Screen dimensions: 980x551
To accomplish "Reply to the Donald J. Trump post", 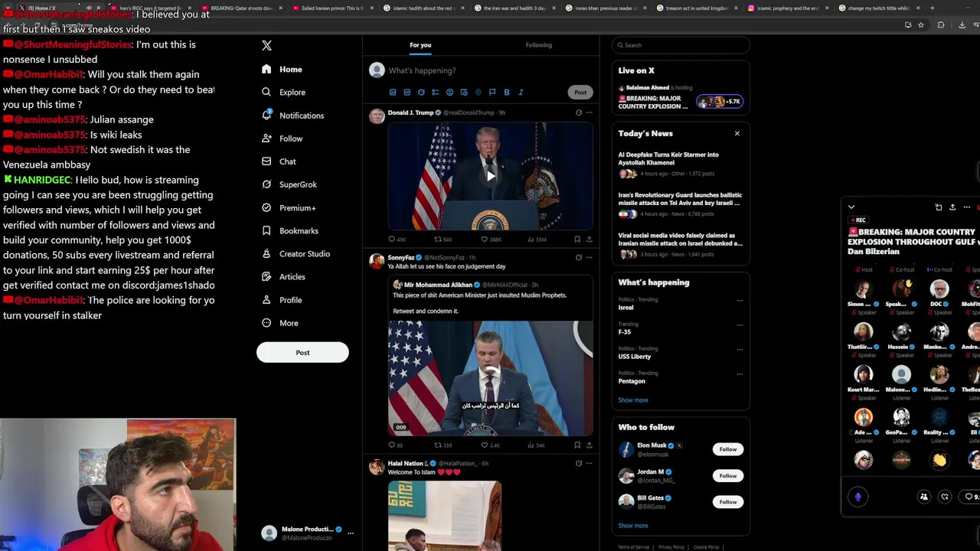I will pos(397,240).
